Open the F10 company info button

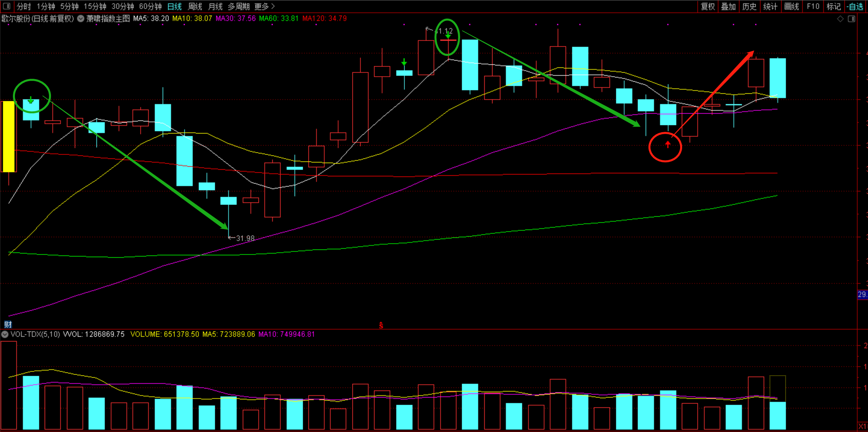tap(813, 6)
